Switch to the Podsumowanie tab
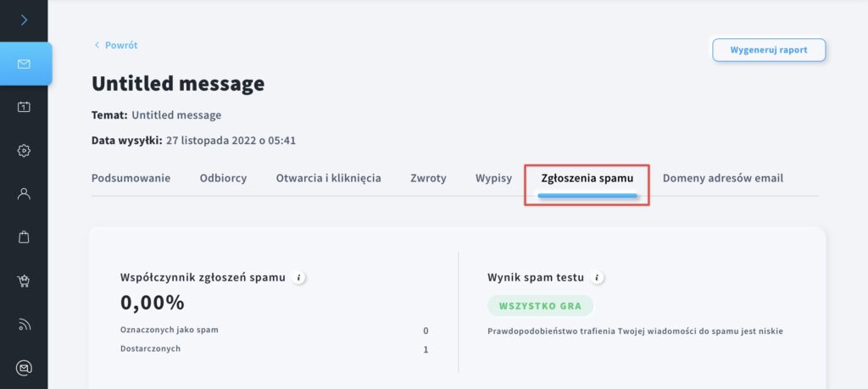Screen dimensions: 868x389 pos(131,178)
